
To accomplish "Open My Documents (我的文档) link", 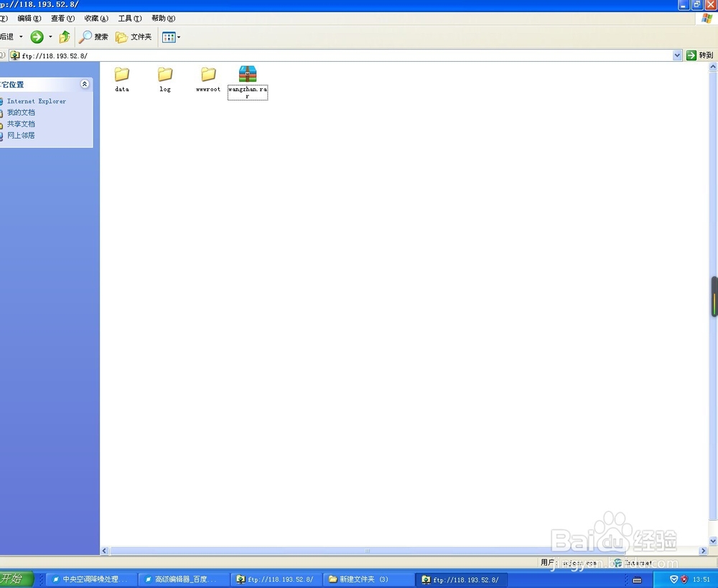I will point(21,113).
